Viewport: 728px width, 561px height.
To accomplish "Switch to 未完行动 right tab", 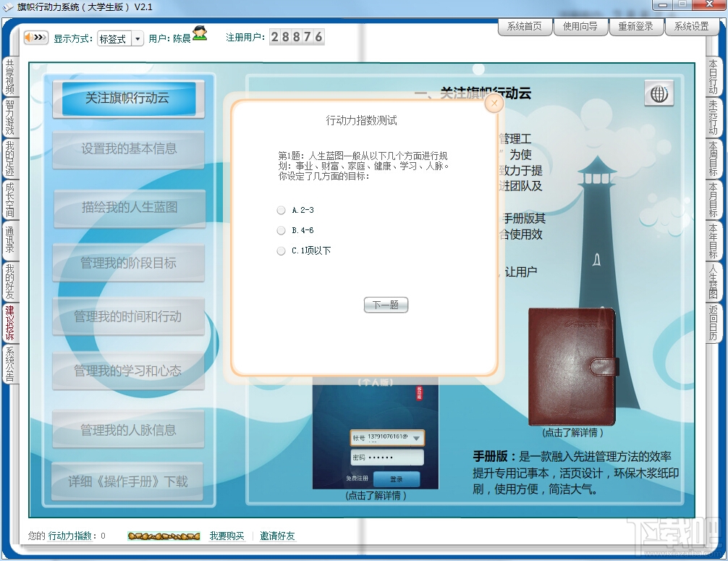I will 713,117.
